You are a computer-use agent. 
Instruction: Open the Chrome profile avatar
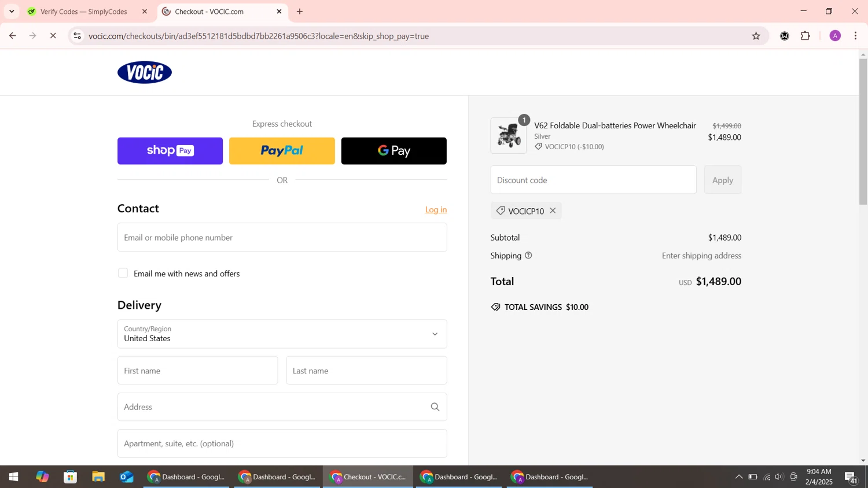click(835, 36)
